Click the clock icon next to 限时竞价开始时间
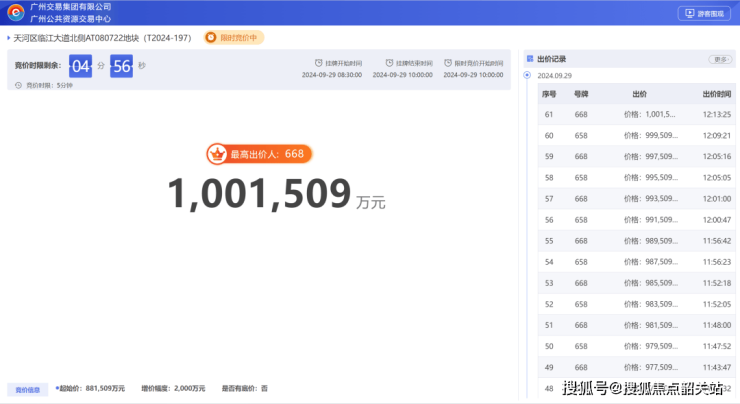740x404 pixels. coord(447,63)
